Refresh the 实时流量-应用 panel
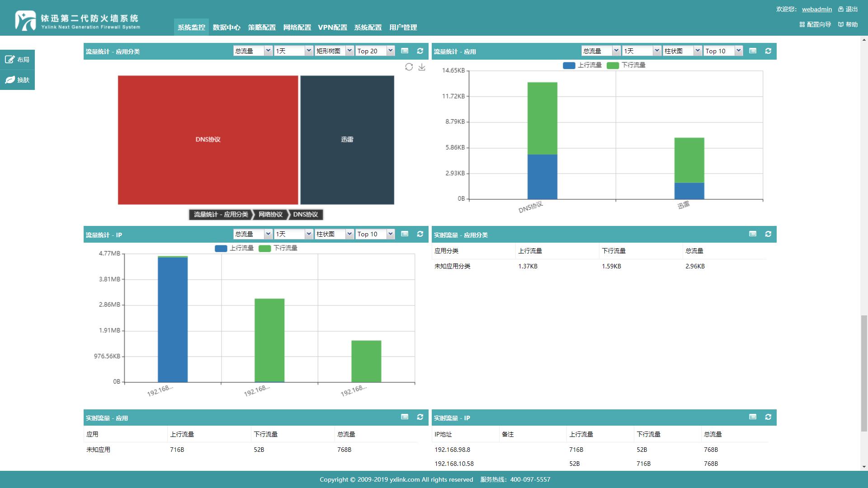This screenshot has width=868, height=488. click(x=420, y=417)
